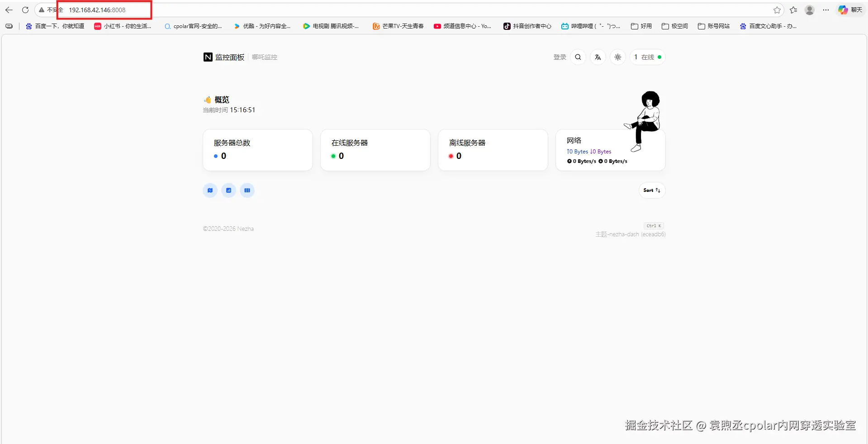The width and height of the screenshot is (868, 444).
Task: Reload the page with the refresh icon
Action: (25, 10)
